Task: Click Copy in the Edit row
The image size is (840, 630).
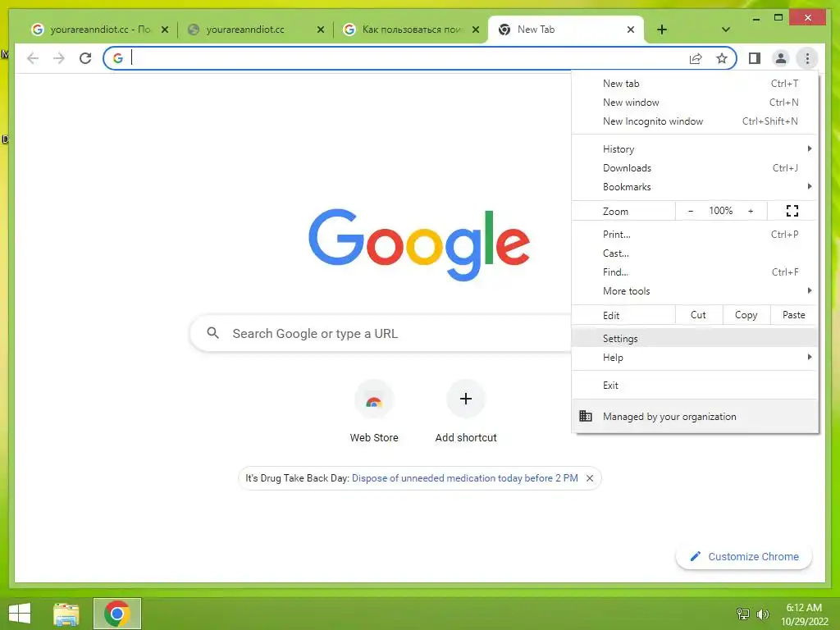Action: pos(746,315)
